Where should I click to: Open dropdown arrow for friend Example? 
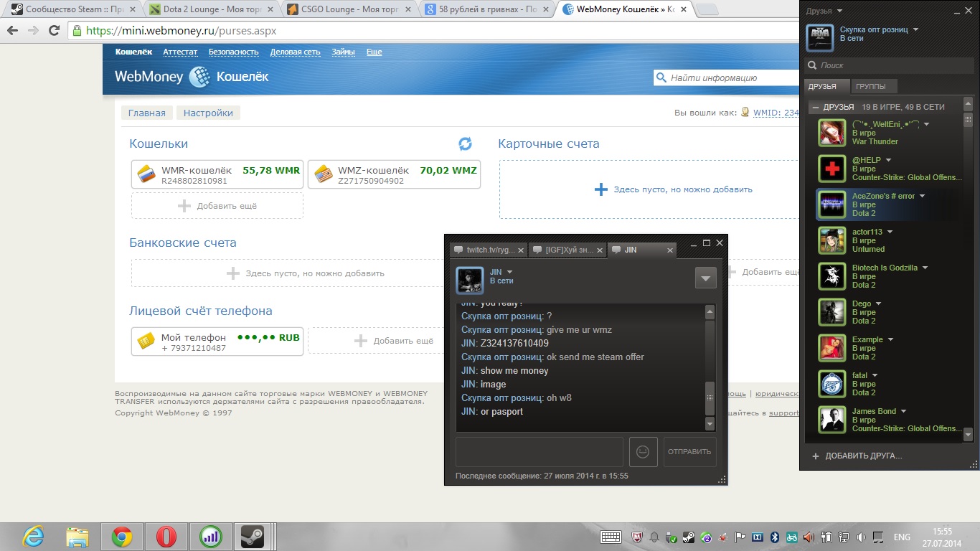(x=890, y=339)
